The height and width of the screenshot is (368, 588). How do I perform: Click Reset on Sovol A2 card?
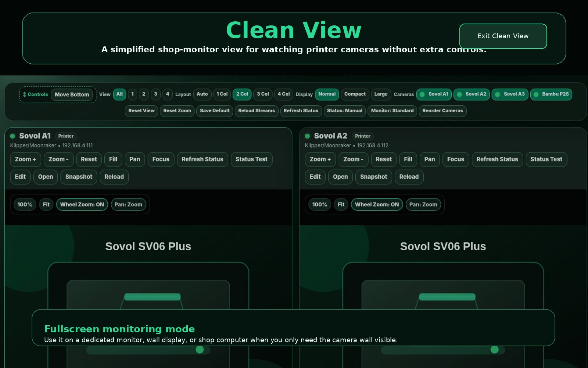(x=384, y=159)
